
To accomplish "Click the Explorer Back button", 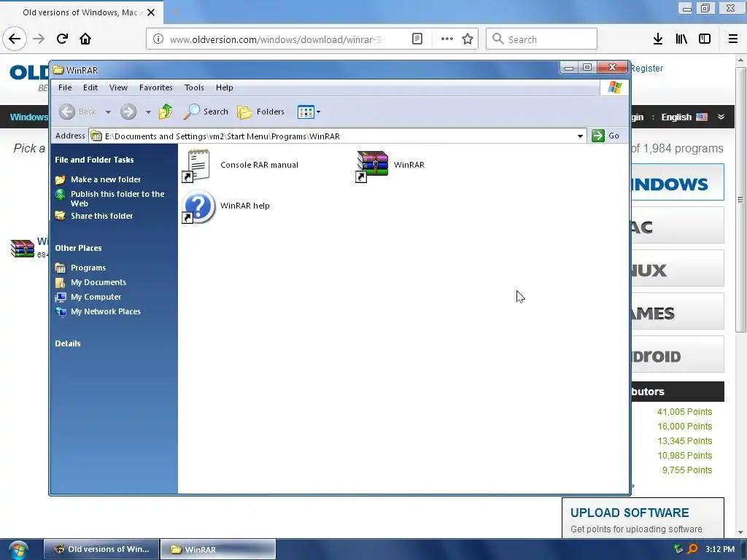I will click(x=77, y=112).
